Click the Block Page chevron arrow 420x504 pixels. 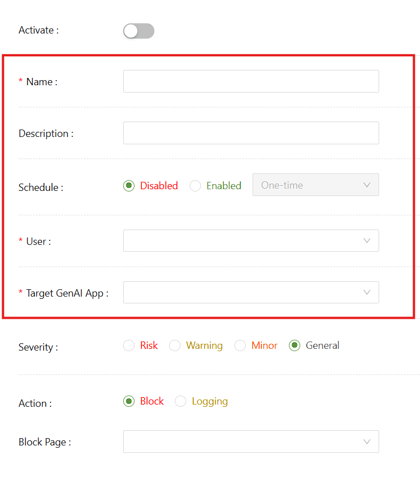click(367, 441)
